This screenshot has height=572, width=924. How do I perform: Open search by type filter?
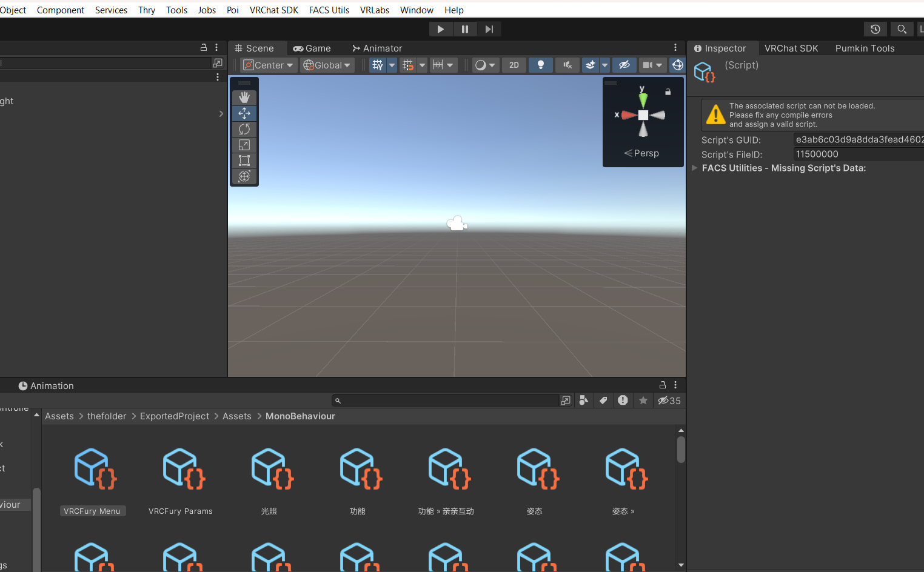click(584, 401)
